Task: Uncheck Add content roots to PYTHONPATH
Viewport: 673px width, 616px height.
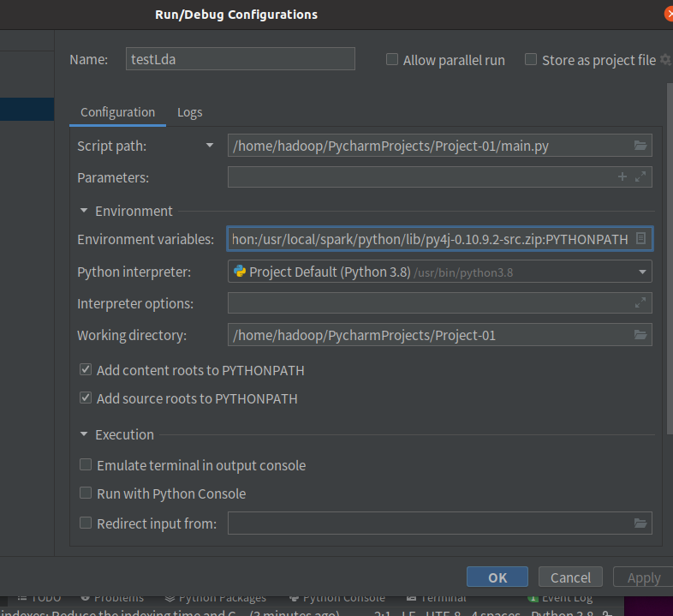Action: 86,370
